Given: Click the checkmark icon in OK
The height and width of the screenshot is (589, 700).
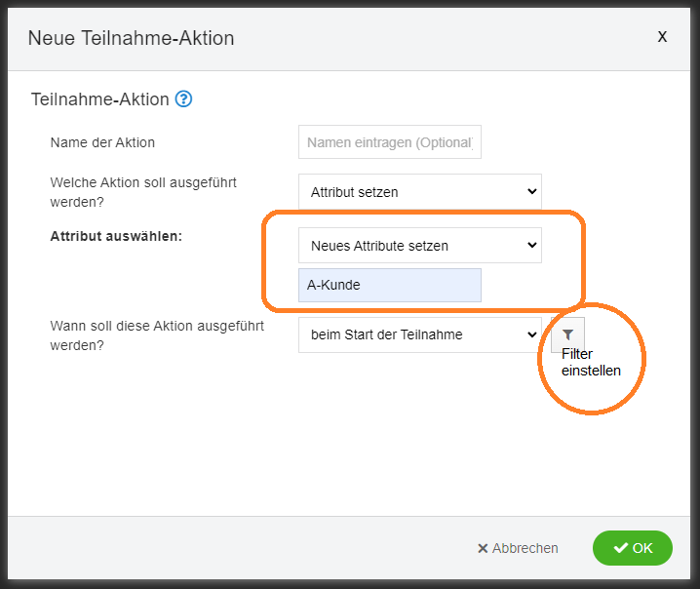Looking at the screenshot, I should click(620, 548).
